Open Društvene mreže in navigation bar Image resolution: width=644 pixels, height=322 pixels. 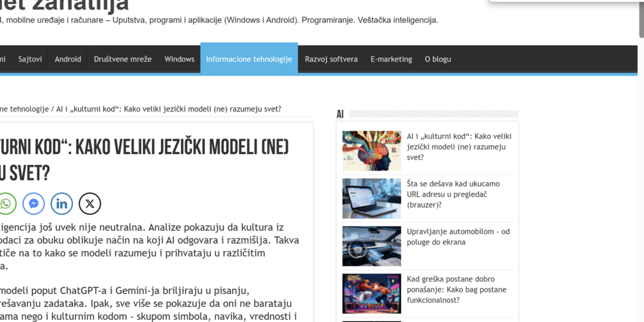(x=123, y=59)
